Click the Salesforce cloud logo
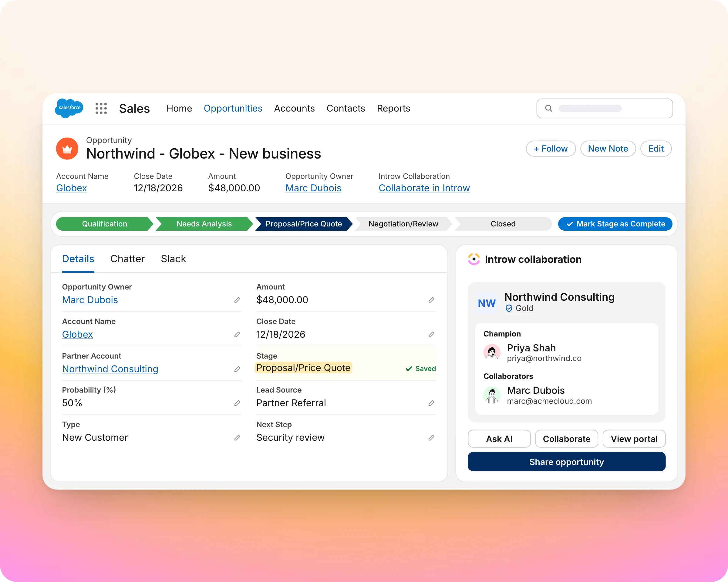This screenshot has height=582, width=728. coord(69,108)
